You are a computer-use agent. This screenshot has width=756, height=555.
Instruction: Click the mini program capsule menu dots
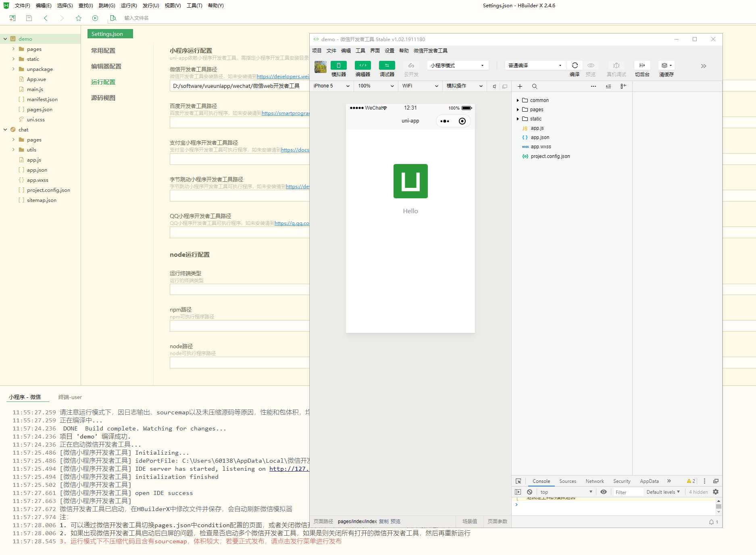coord(445,121)
